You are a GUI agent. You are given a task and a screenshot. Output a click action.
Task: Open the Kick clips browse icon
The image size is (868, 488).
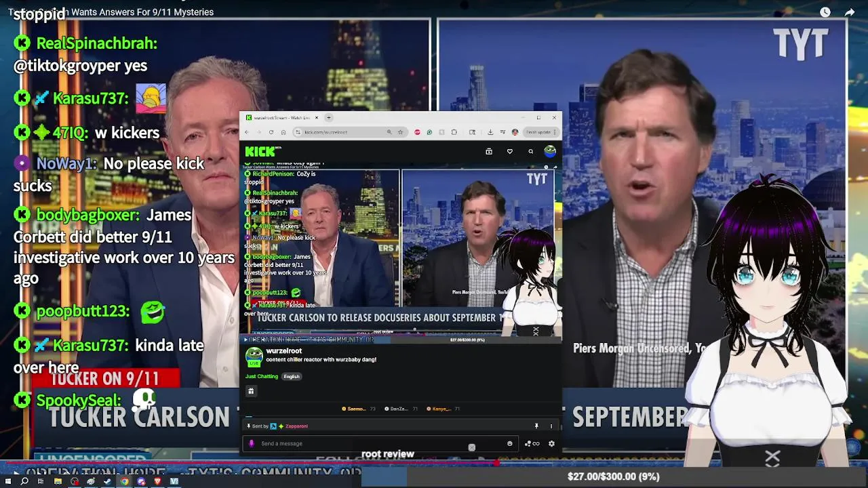coord(489,151)
